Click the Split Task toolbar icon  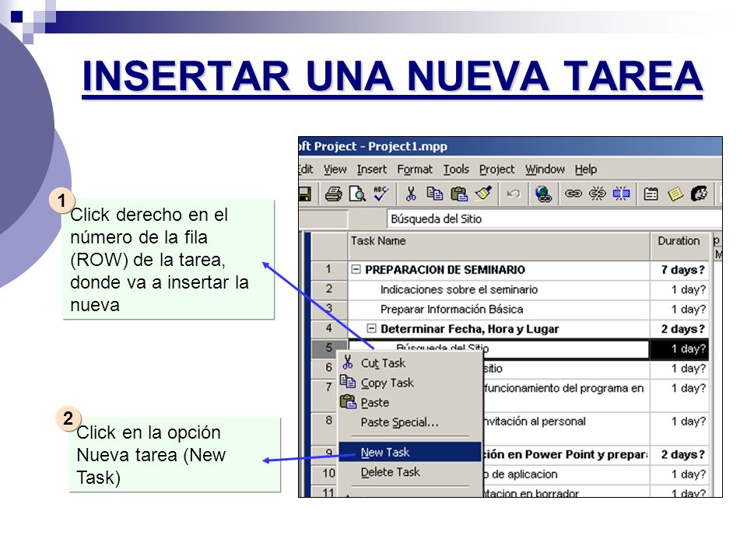click(621, 194)
